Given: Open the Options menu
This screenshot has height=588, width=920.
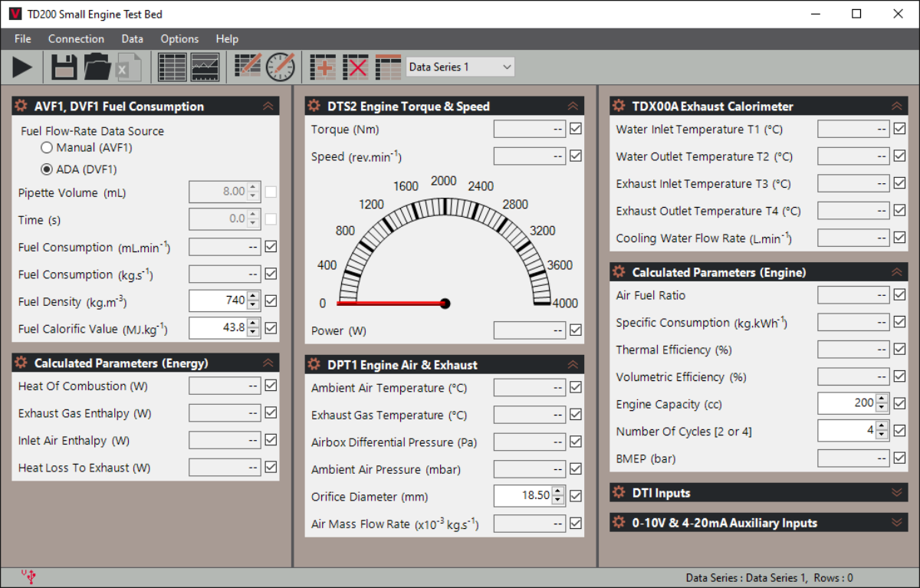Looking at the screenshot, I should point(179,39).
